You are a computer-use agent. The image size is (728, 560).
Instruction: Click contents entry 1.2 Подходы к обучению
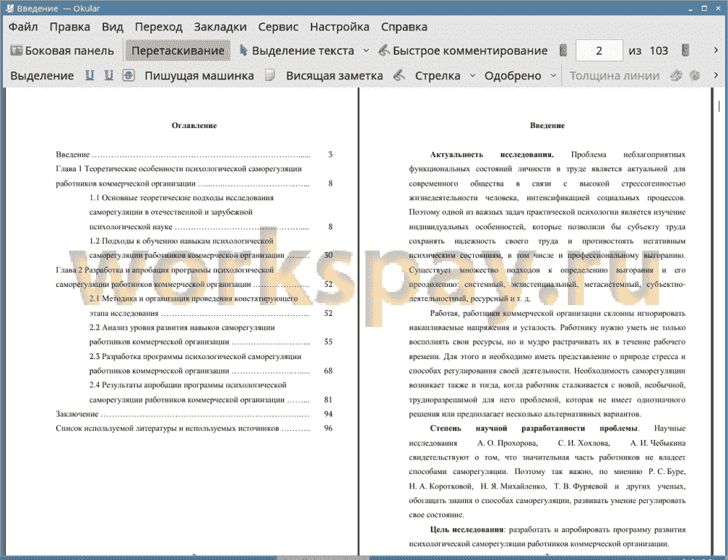pos(211,248)
